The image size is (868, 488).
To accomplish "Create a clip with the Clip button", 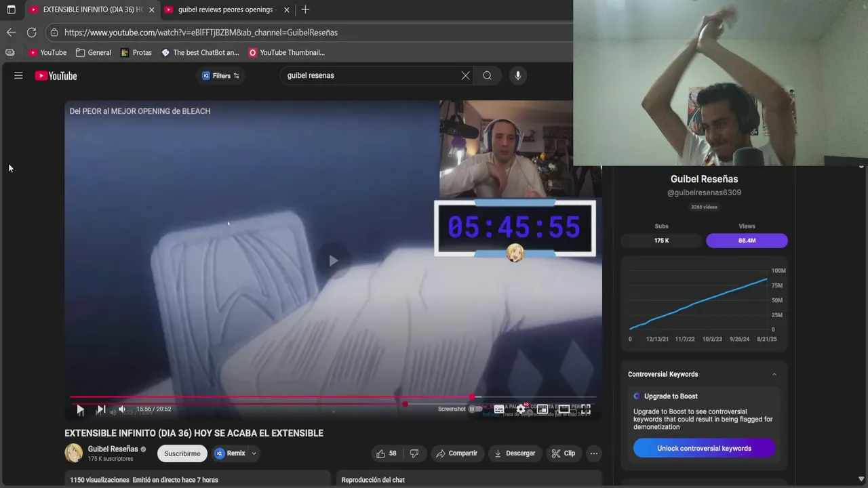I will pos(564,453).
